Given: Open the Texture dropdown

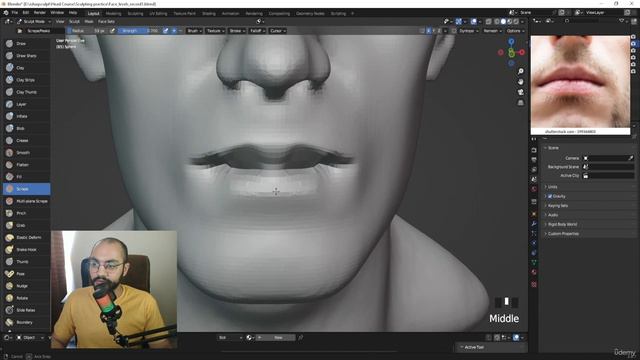Looking at the screenshot, I should [215, 31].
